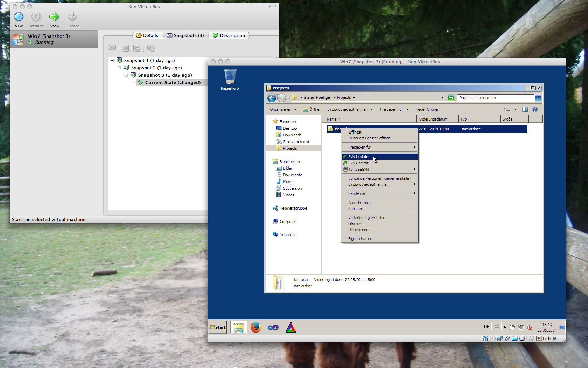
Task: Sort by Änderungsdatum column header
Action: click(x=437, y=119)
